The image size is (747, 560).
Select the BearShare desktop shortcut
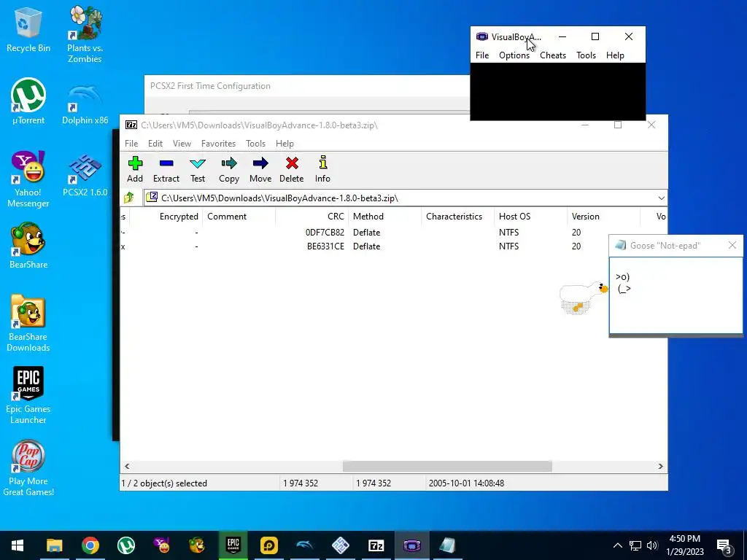point(28,246)
